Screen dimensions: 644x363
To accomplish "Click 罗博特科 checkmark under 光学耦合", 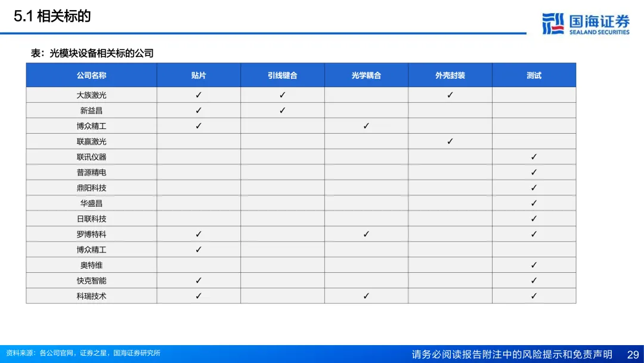I will point(366,234).
